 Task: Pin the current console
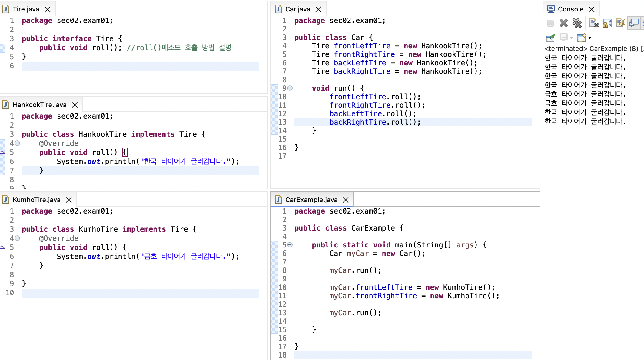pos(551,38)
